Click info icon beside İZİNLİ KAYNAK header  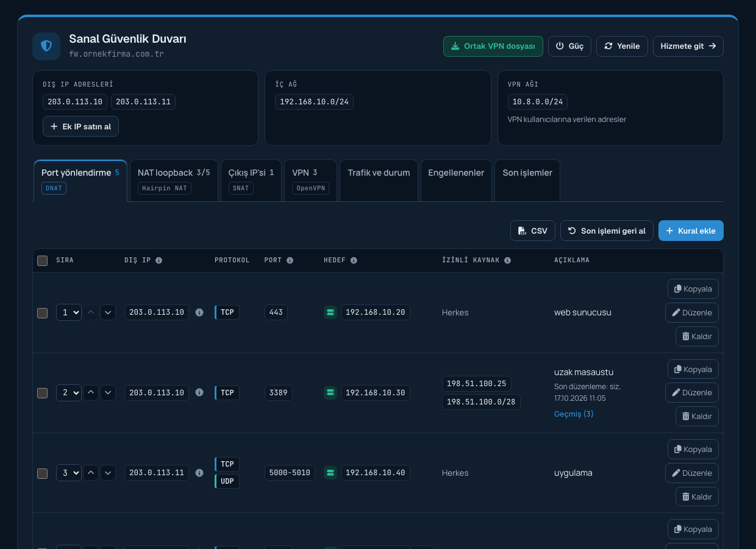tap(507, 260)
